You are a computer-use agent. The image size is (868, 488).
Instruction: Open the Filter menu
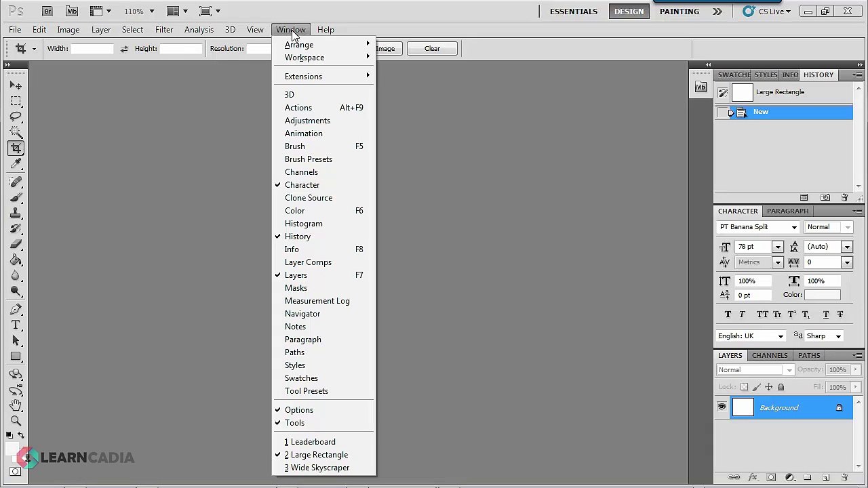coord(164,30)
